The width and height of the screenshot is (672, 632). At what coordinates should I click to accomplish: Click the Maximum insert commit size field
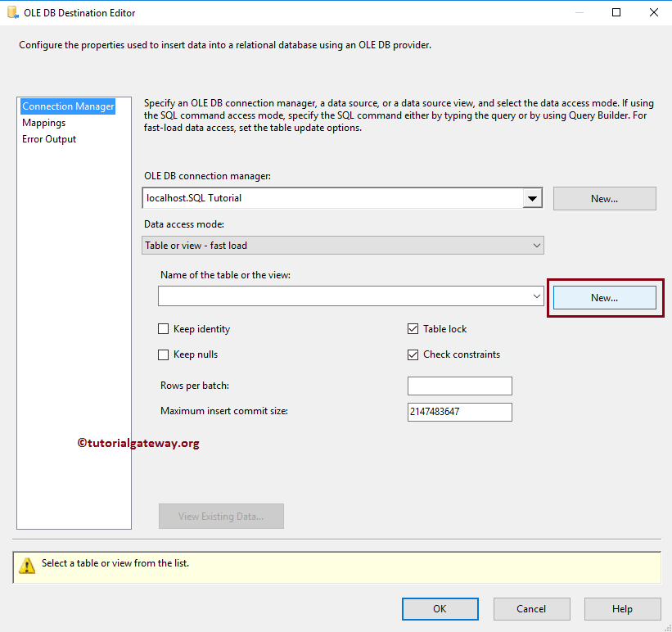[x=459, y=412]
